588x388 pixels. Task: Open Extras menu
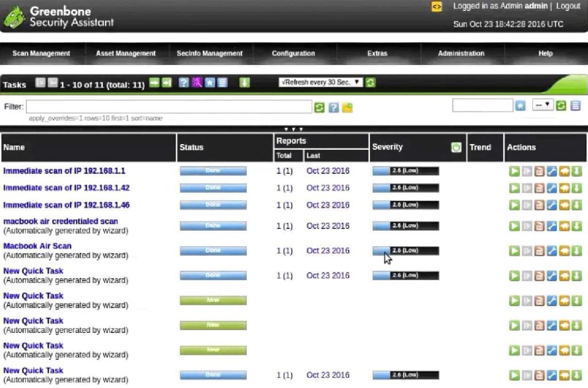click(377, 53)
